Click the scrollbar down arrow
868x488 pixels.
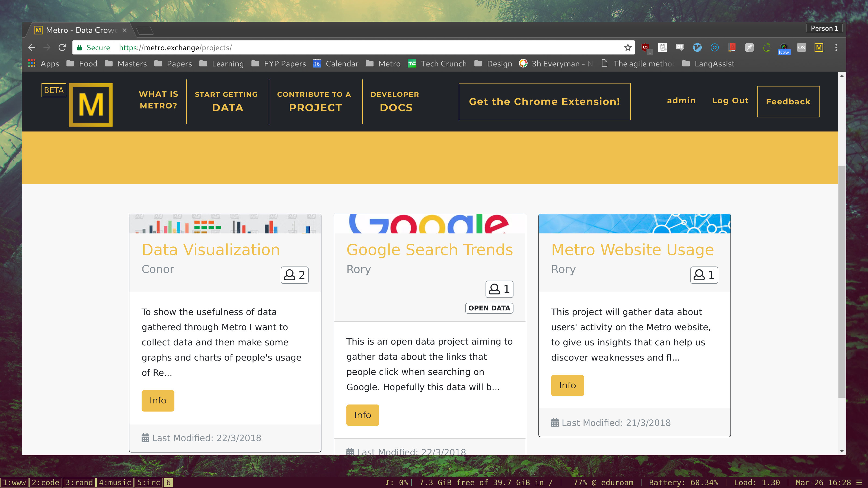(x=842, y=451)
